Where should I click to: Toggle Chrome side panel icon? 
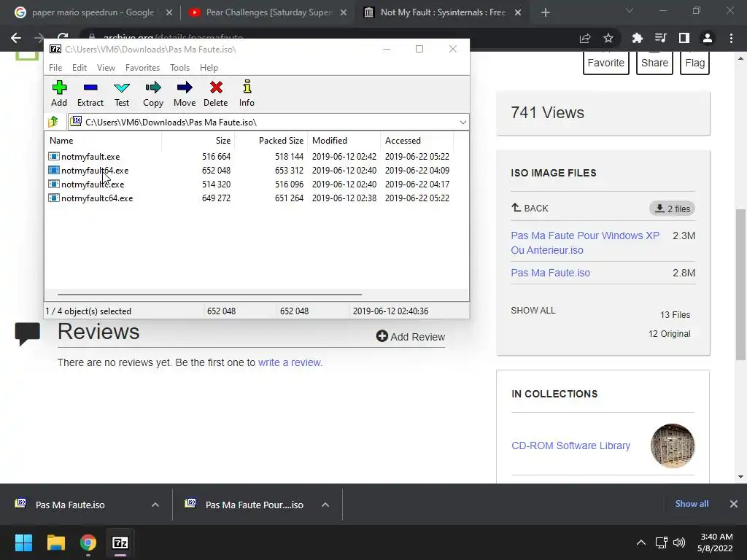pos(684,38)
